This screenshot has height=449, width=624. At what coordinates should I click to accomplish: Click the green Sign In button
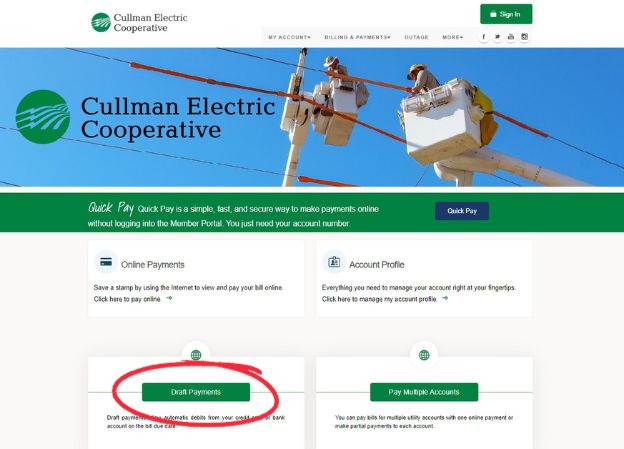tap(506, 14)
